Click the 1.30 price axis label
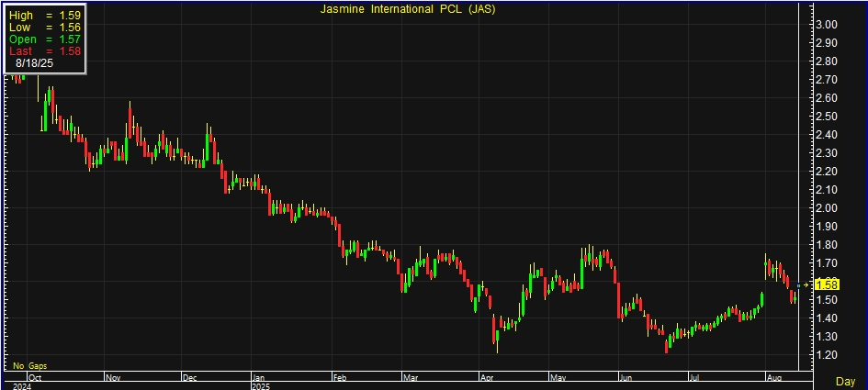Screen dimensions: 868x390 coord(826,337)
